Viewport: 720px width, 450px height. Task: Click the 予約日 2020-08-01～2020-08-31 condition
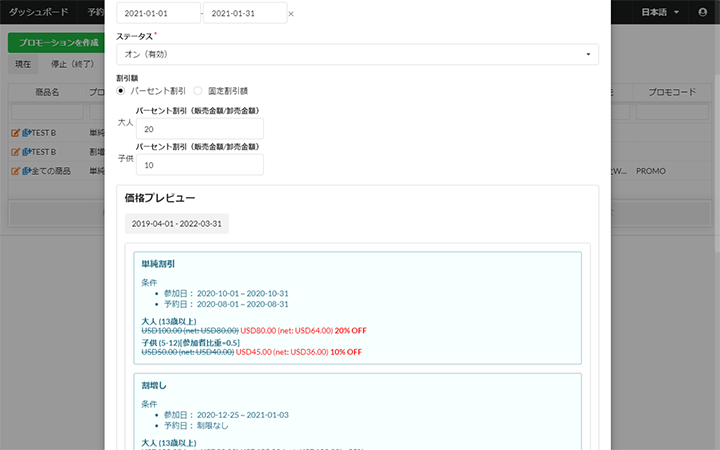226,304
